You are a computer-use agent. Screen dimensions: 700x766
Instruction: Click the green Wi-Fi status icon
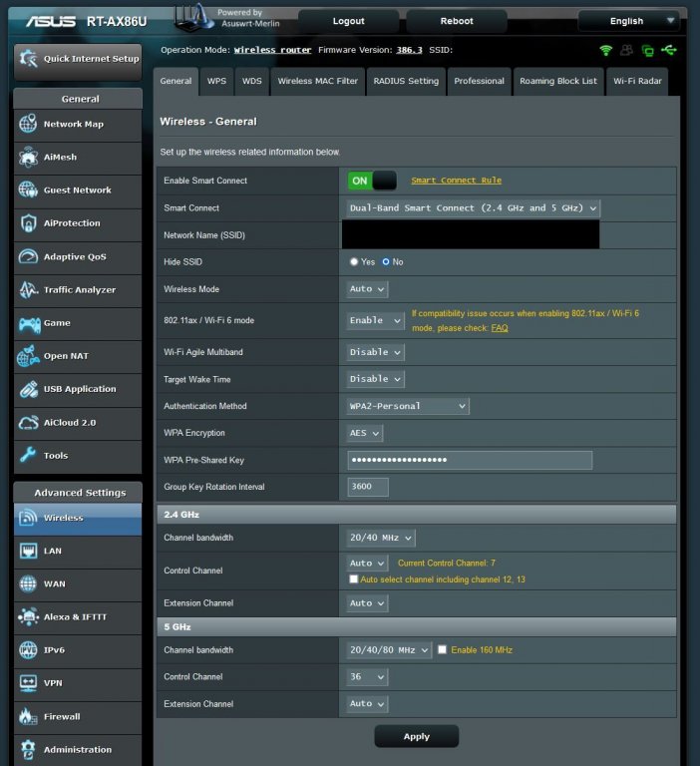[605, 50]
